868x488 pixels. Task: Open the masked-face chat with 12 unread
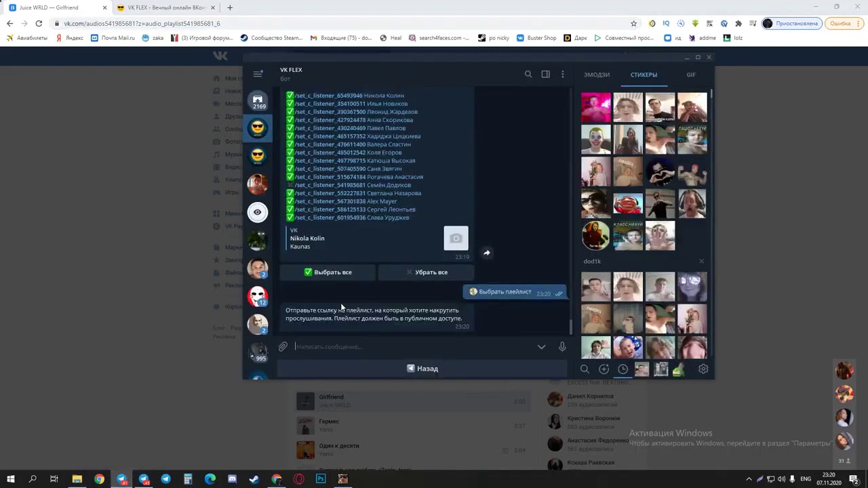tap(258, 296)
